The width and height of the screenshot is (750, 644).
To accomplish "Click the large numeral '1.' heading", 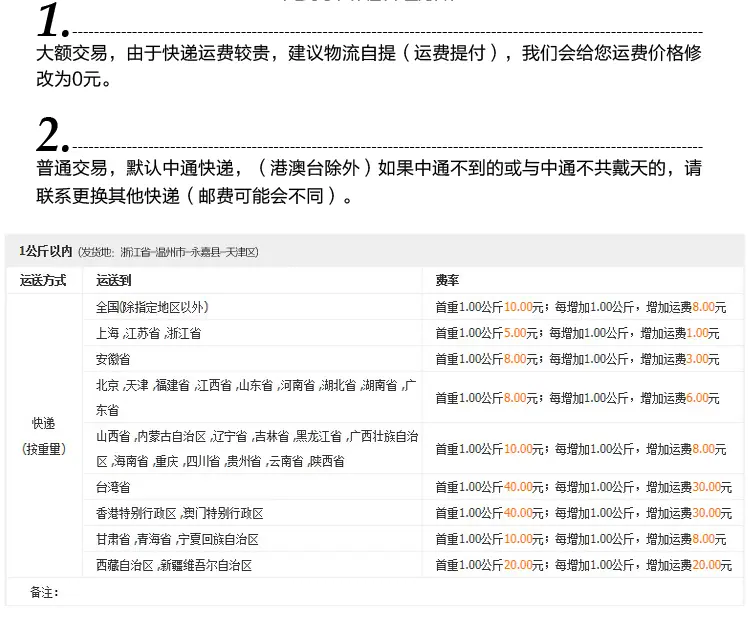I will 53,20.
